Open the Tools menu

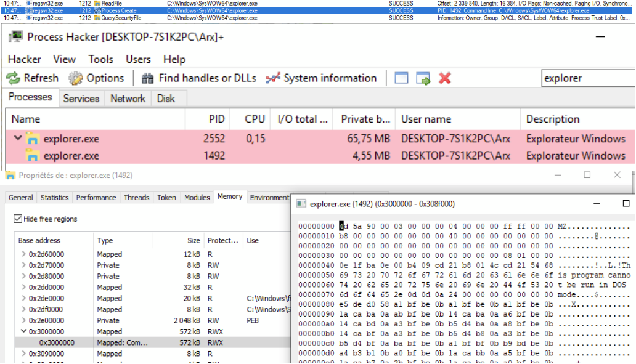click(x=100, y=59)
